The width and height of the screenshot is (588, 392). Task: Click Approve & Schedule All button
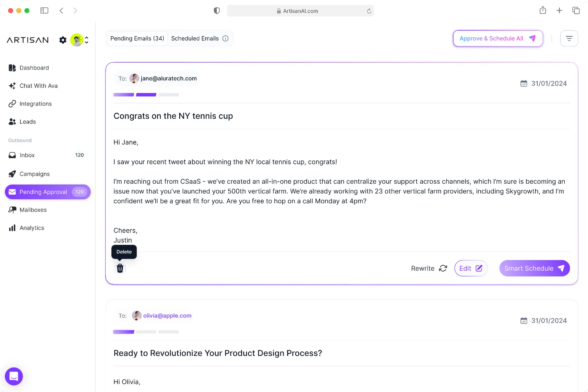(x=498, y=39)
